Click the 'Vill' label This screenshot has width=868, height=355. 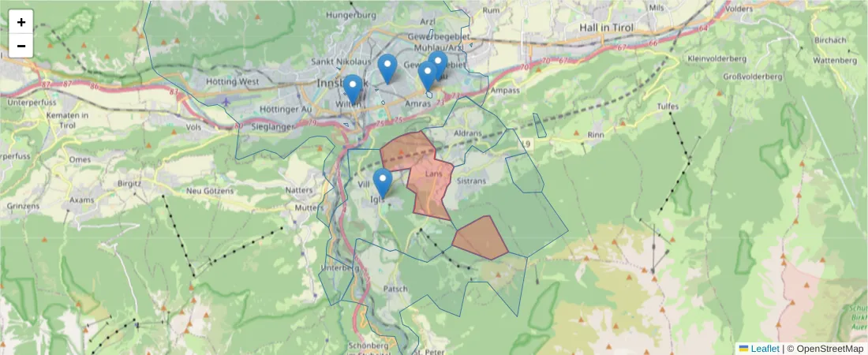coord(364,185)
